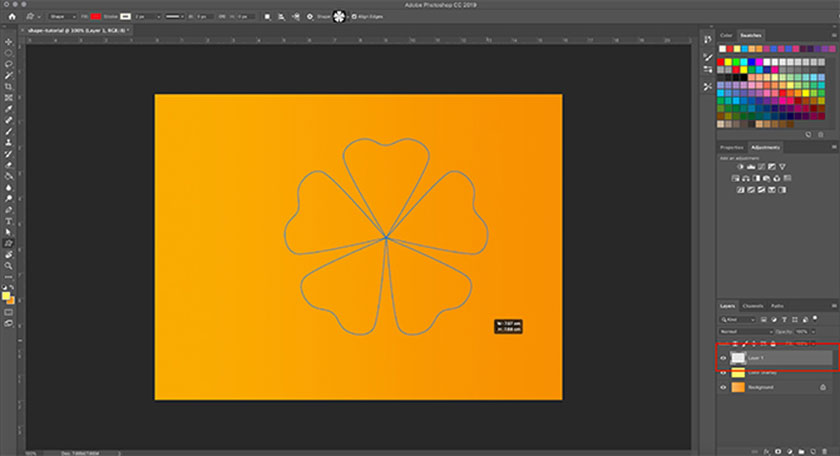Open the custom shape picker arrow
The width and height of the screenshot is (840, 456).
coord(348,17)
